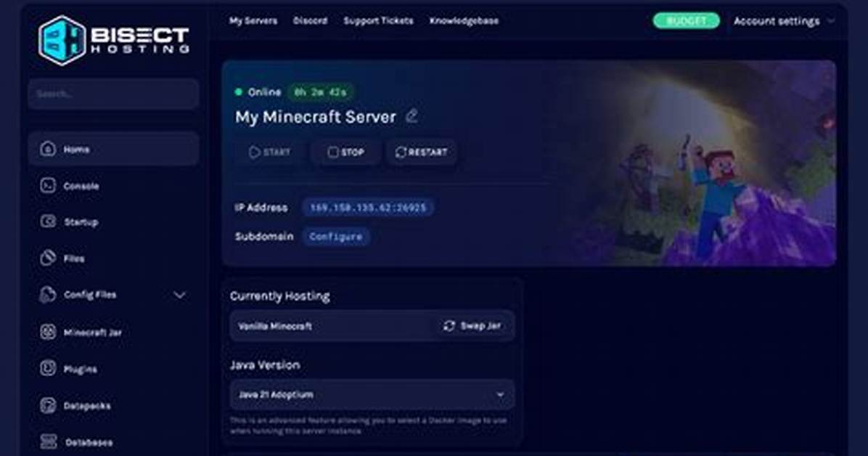Click the RESTART server button
Image resolution: width=868 pixels, height=456 pixels.
[421, 152]
